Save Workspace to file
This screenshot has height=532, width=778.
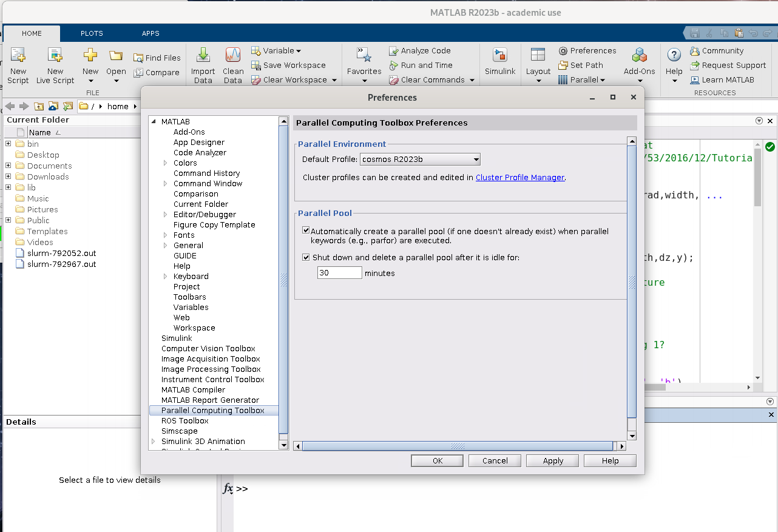(x=288, y=65)
